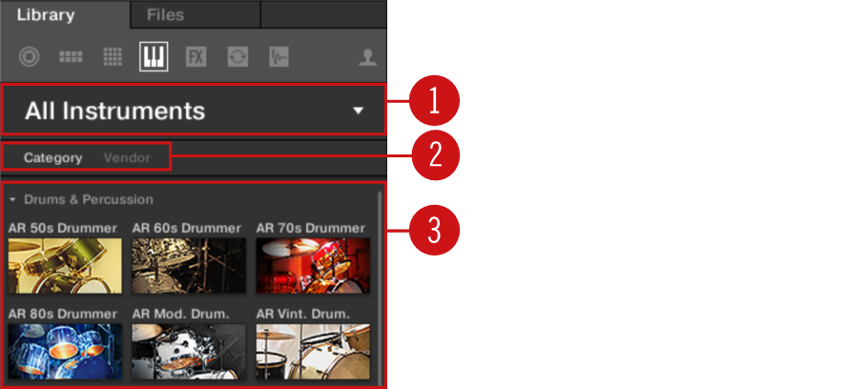Select the Projects file type icon
Viewport: 868px width, 389px height.
click(x=29, y=57)
